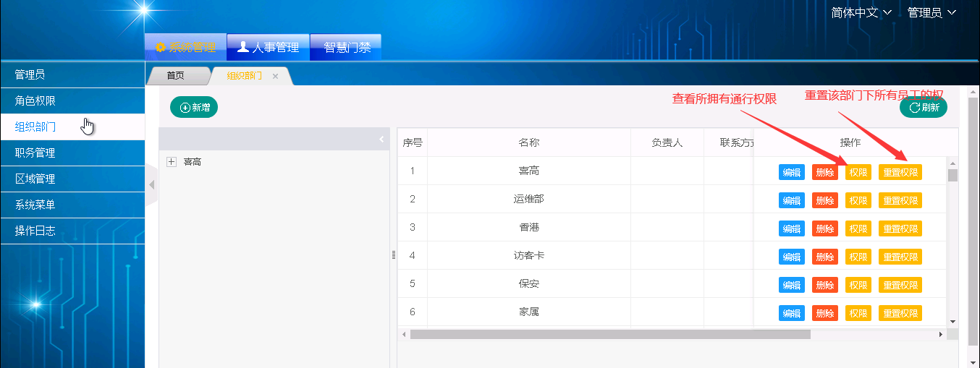Click 编辑 for the 家属 row
The height and width of the screenshot is (368, 980).
[792, 313]
